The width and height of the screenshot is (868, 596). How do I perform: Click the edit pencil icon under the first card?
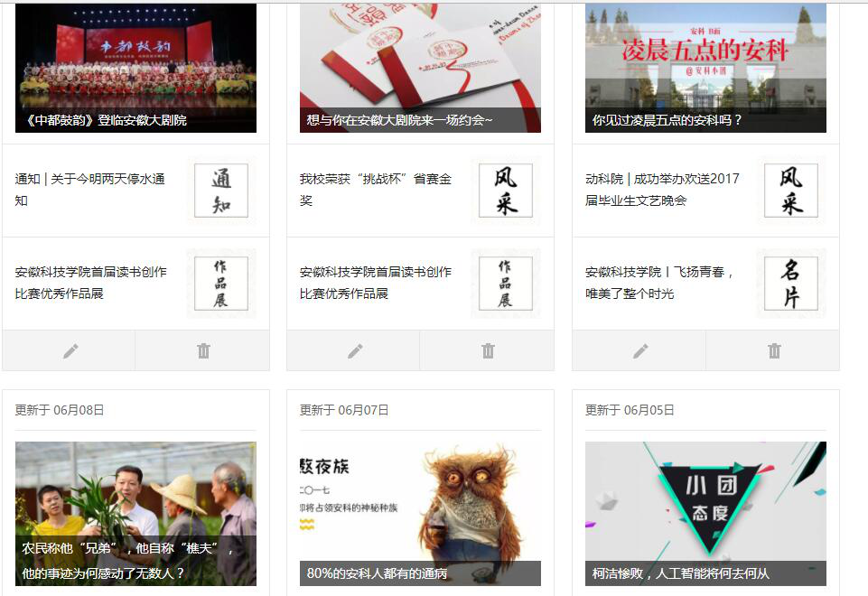click(70, 350)
